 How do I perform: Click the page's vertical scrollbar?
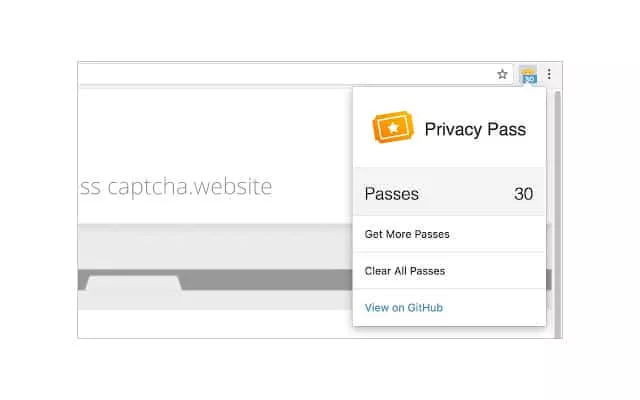(557, 200)
